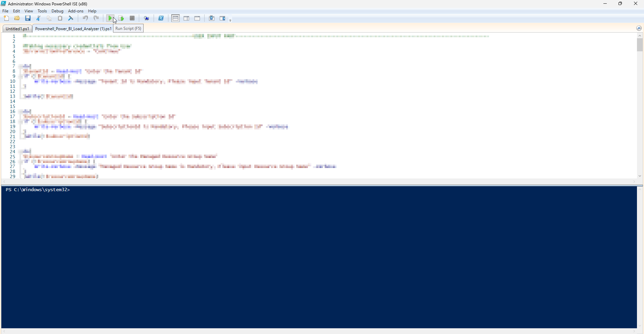Image resolution: width=644 pixels, height=334 pixels.
Task: Click the Clear Console Pane icon
Action: pyautogui.click(x=71, y=18)
